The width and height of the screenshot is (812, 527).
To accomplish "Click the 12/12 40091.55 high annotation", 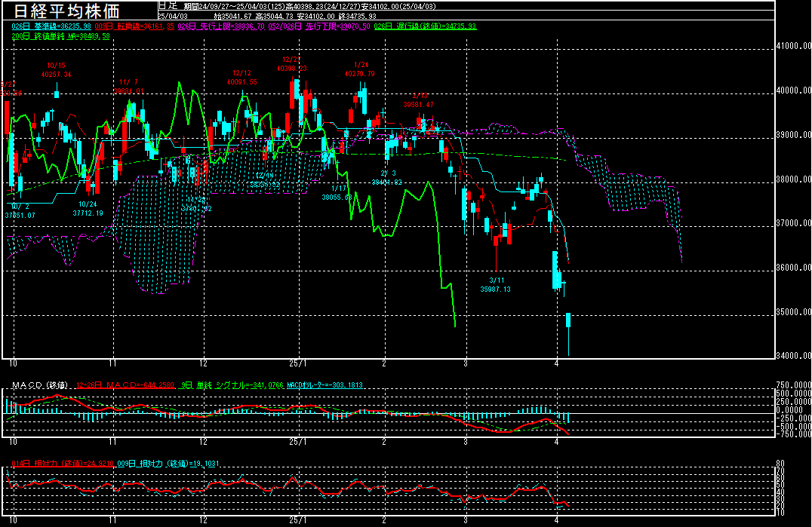I will 241,78.
